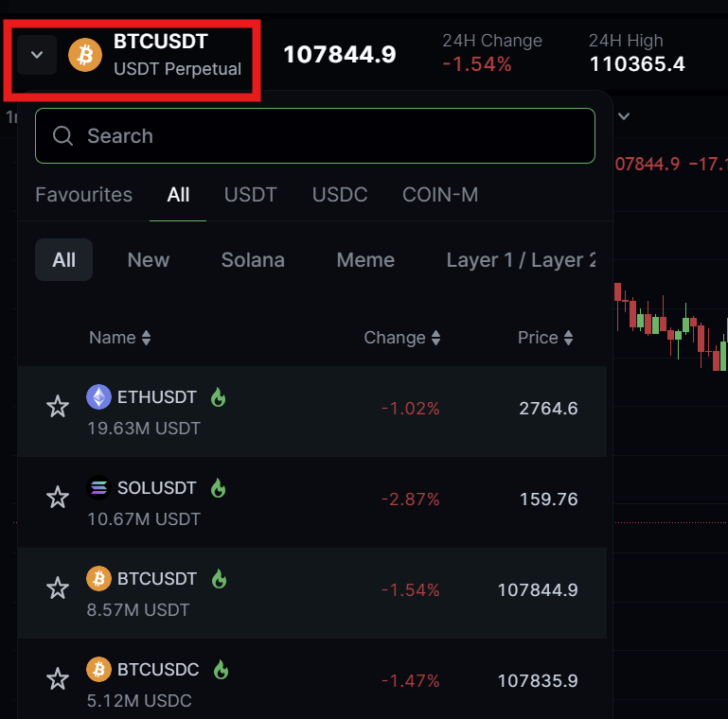This screenshot has height=719, width=728.
Task: Sort pairs by Change column arrows
Action: point(435,338)
